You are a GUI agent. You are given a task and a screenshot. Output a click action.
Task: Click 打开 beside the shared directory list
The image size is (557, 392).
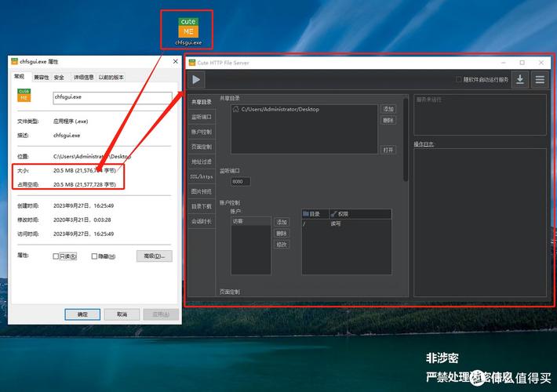(x=388, y=150)
